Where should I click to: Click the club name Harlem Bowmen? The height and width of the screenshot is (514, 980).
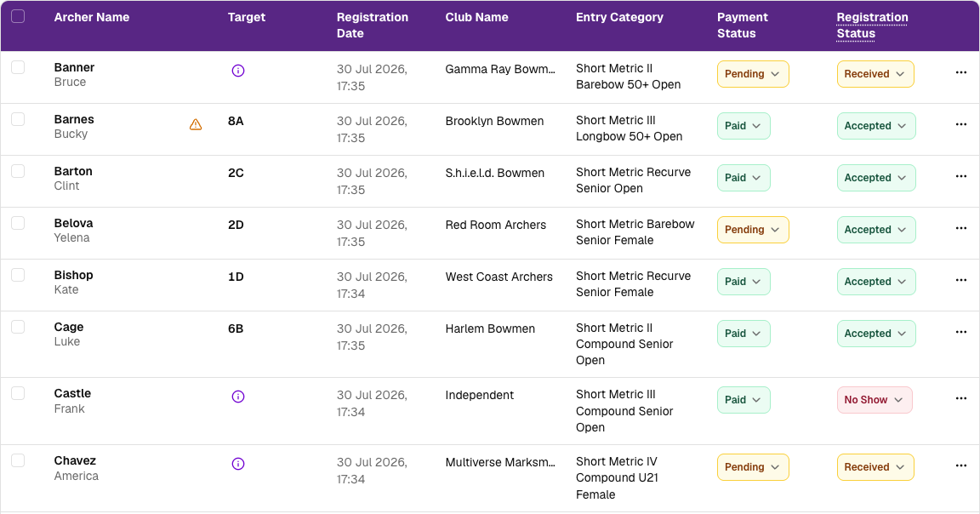point(490,329)
